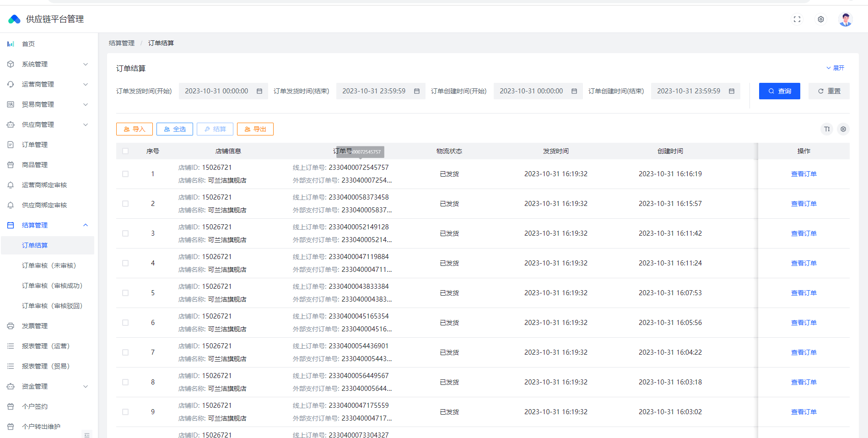Screen dimensions: 868x438
Task: Expand the 系统管理 submenu chevron
Action: 86,64
